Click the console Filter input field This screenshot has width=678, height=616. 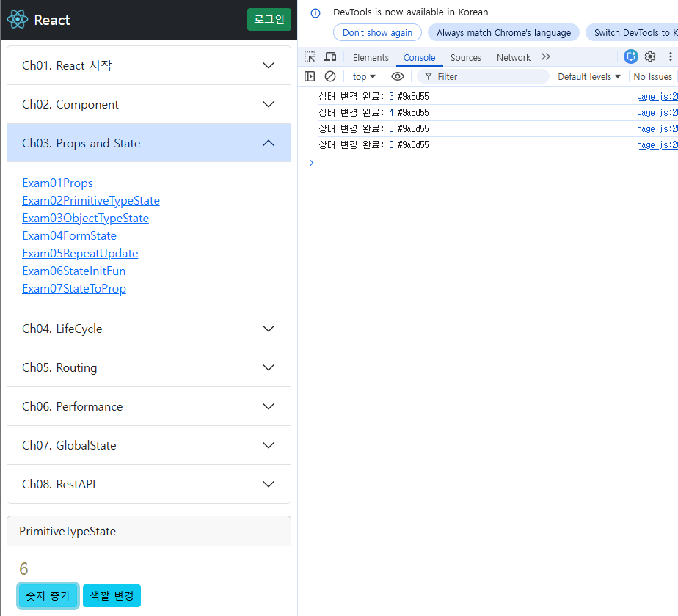(483, 76)
